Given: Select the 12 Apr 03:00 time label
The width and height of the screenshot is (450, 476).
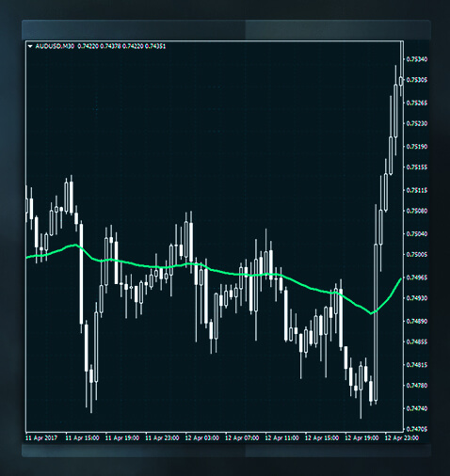Looking at the screenshot, I should pyautogui.click(x=201, y=437).
